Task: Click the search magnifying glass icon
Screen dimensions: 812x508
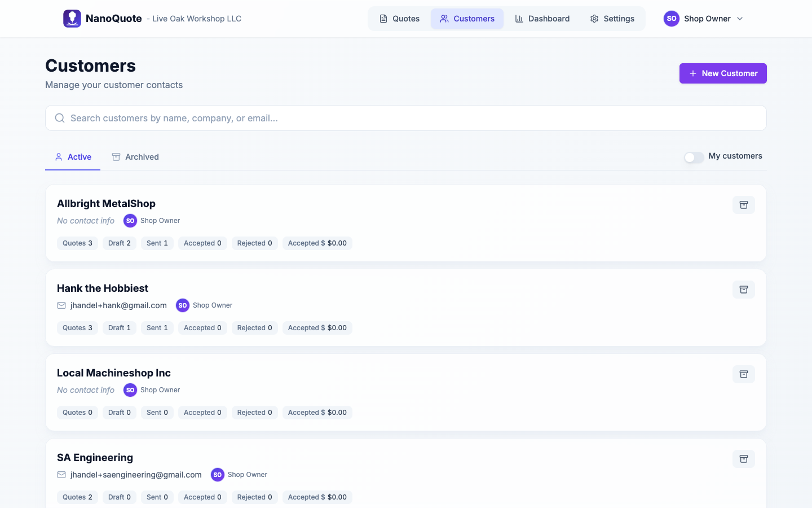Action: [60, 118]
